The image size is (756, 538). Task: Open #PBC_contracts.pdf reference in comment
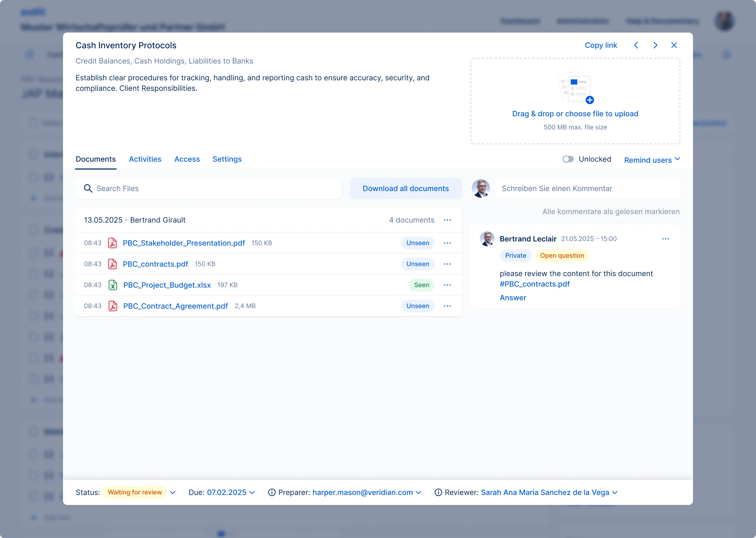pyautogui.click(x=535, y=284)
